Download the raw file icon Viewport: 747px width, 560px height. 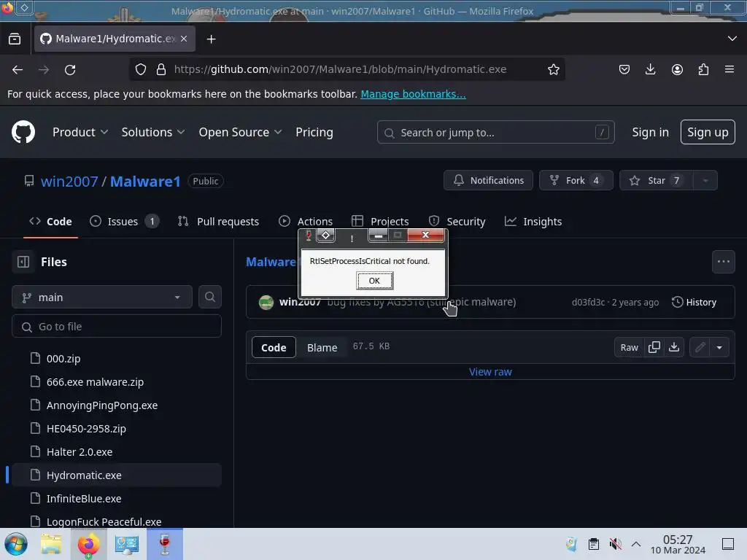coord(673,347)
